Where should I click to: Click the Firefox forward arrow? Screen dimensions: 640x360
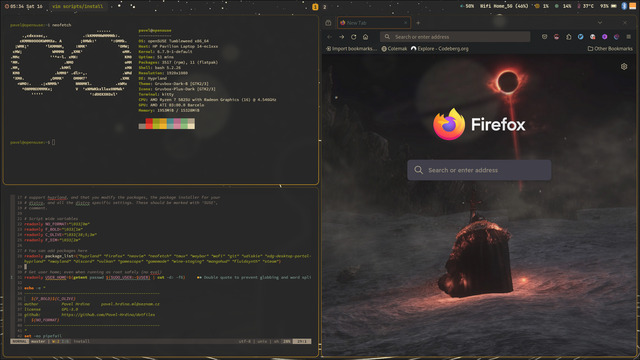click(x=342, y=37)
